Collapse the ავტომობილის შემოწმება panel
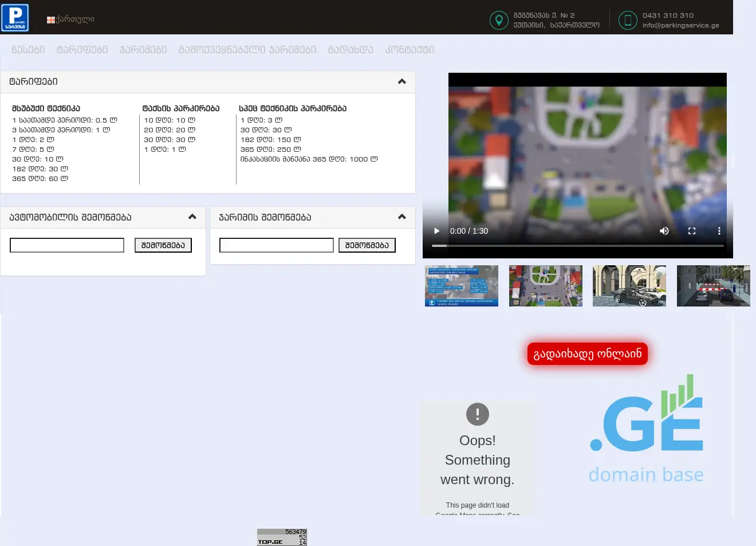This screenshot has width=756, height=546. point(192,217)
